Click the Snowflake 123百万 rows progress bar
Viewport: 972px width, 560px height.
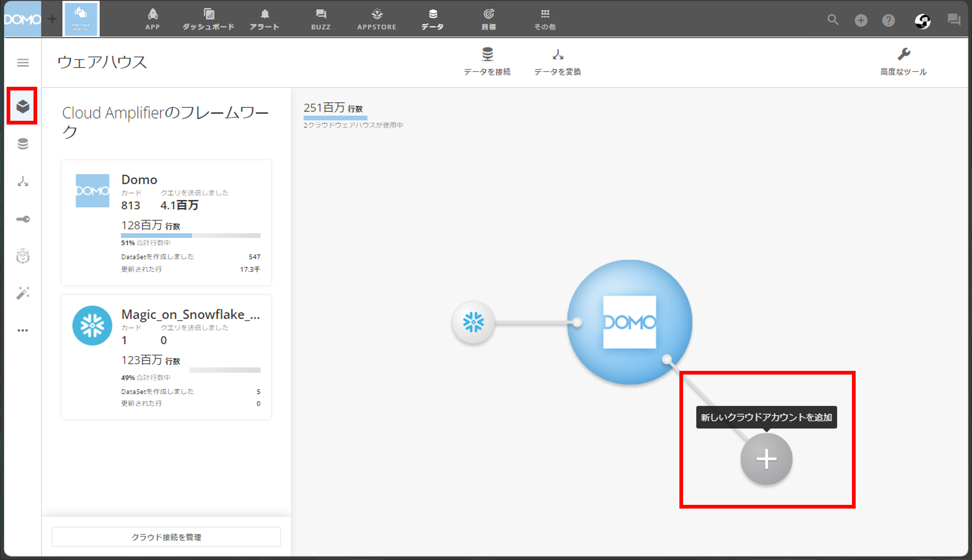pyautogui.click(x=190, y=370)
